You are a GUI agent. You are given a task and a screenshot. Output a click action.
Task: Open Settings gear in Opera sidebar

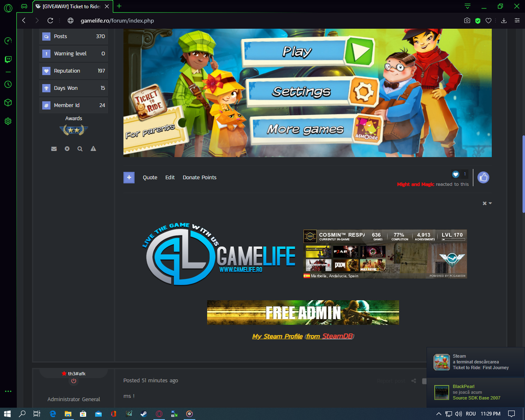point(8,121)
